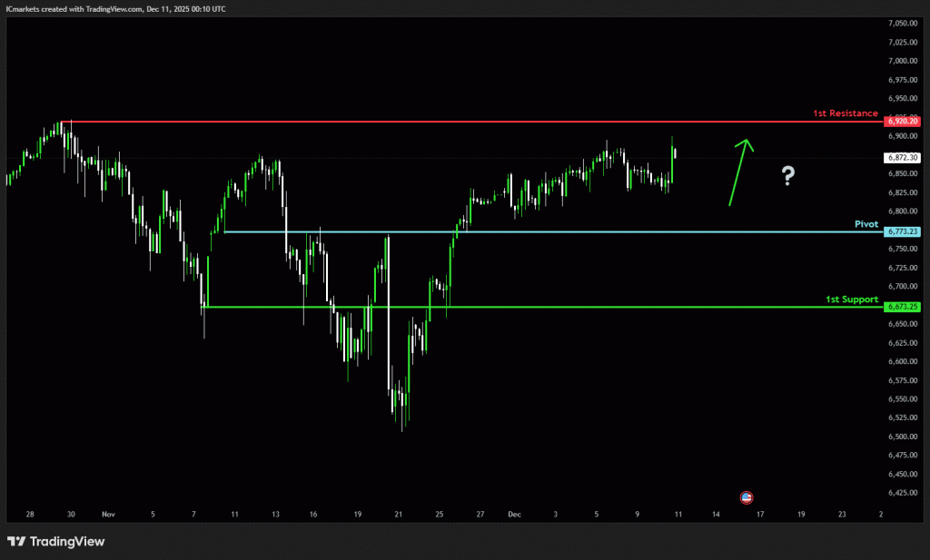Click the US flag economic event icon

pos(747,497)
